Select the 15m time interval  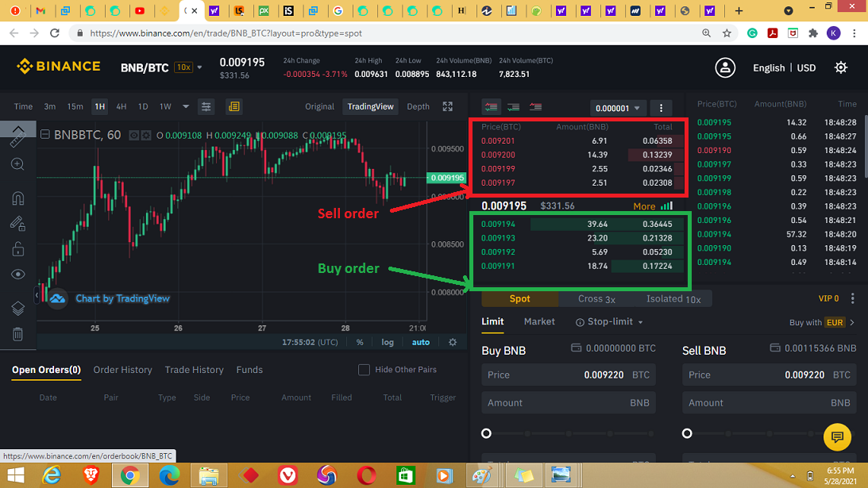click(x=75, y=106)
